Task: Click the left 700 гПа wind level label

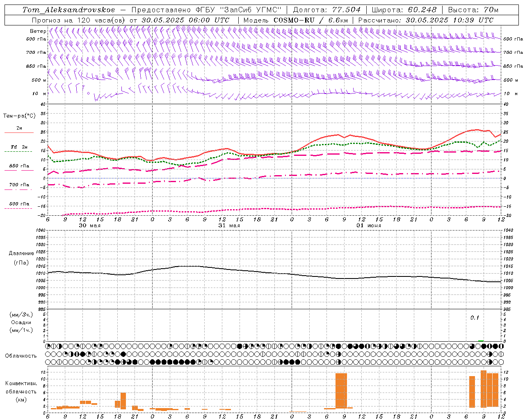Action: coord(36,52)
